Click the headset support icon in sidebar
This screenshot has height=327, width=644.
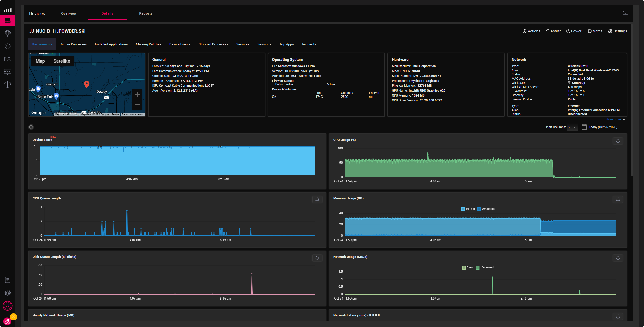7,33
